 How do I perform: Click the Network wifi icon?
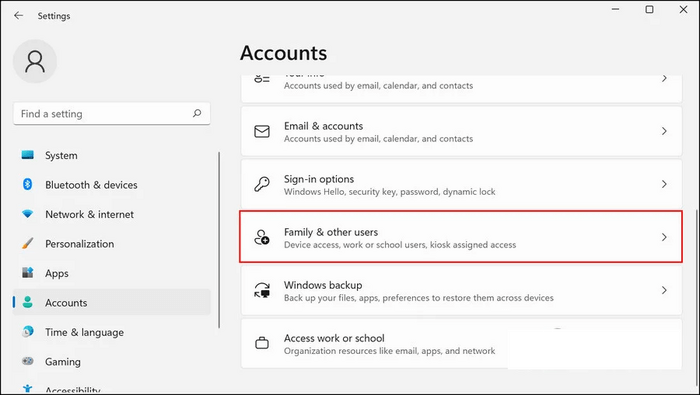point(28,214)
